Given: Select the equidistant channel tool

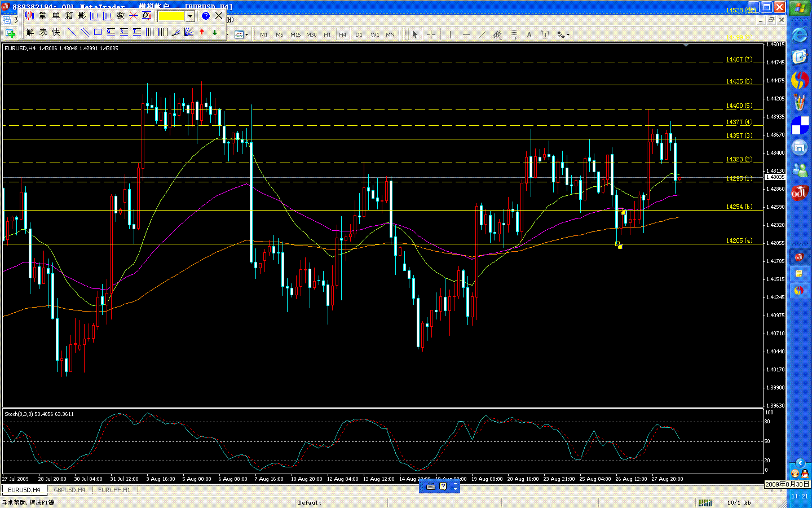Looking at the screenshot, I should click(497, 34).
